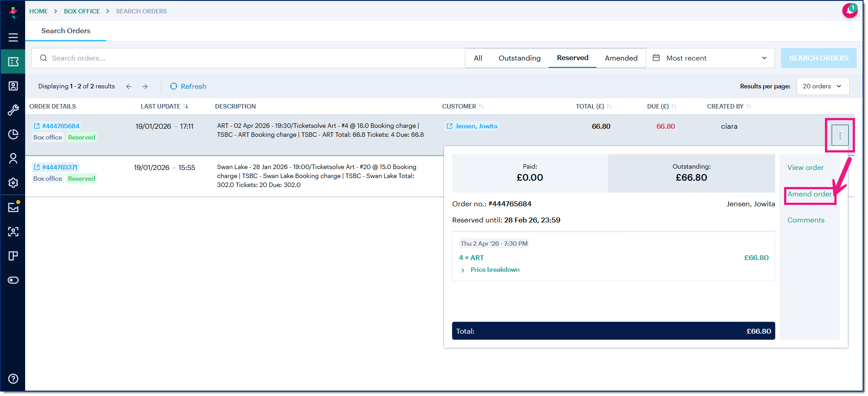Click the Reserved until 28 Feb 26 text

click(x=506, y=220)
